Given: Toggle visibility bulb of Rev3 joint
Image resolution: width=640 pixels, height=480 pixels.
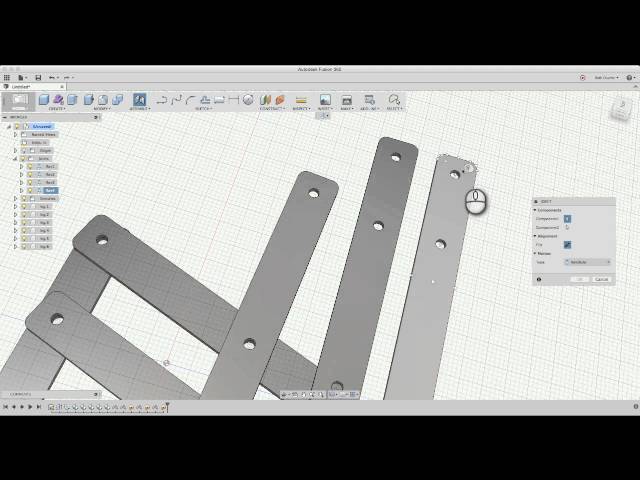Looking at the screenshot, I should (x=30, y=182).
